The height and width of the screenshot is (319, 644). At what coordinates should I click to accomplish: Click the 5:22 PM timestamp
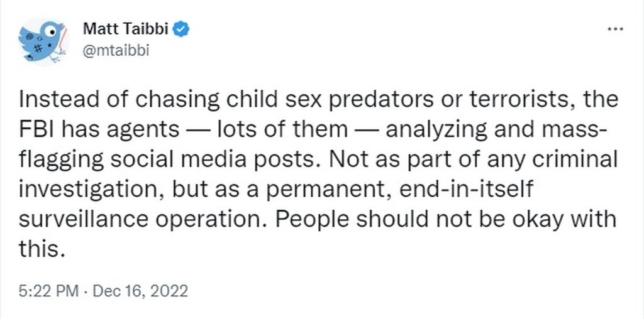(48, 291)
